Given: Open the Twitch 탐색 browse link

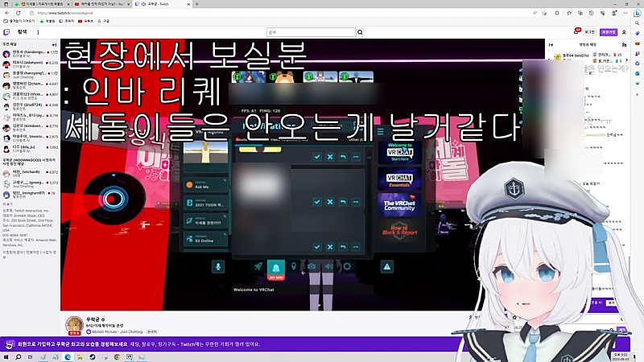Looking at the screenshot, I should tap(23, 32).
